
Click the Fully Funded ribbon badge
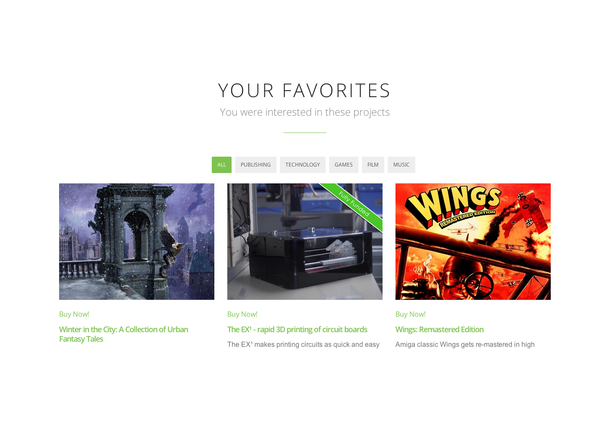[353, 206]
